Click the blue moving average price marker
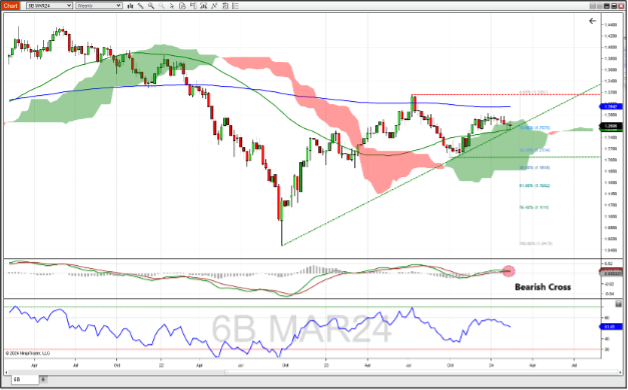628x390 pixels. tap(610, 107)
